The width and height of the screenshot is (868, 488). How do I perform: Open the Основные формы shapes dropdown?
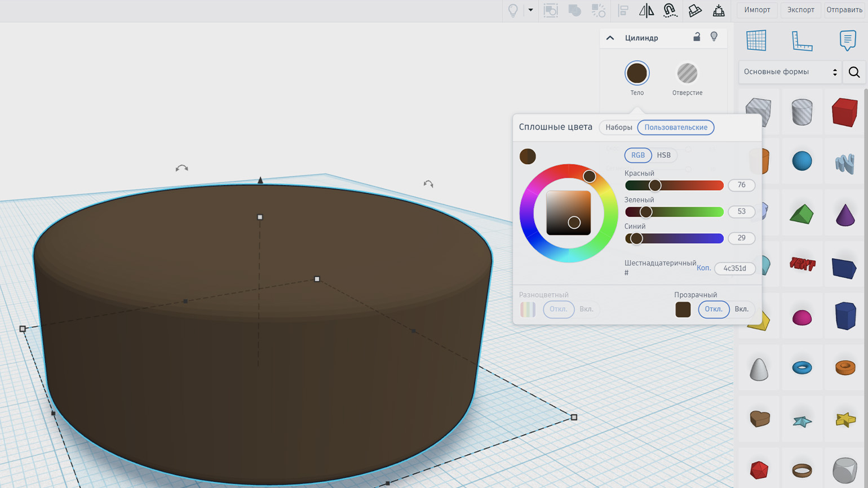coord(790,72)
